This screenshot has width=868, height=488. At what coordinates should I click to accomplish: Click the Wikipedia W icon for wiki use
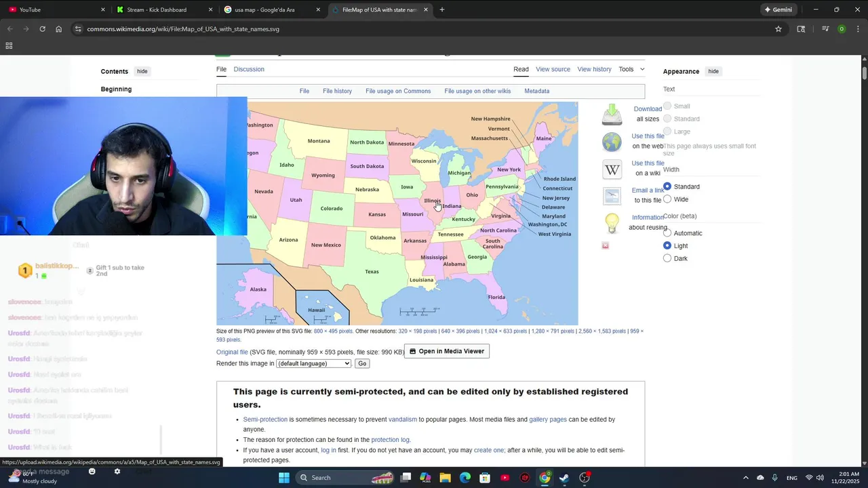point(612,169)
